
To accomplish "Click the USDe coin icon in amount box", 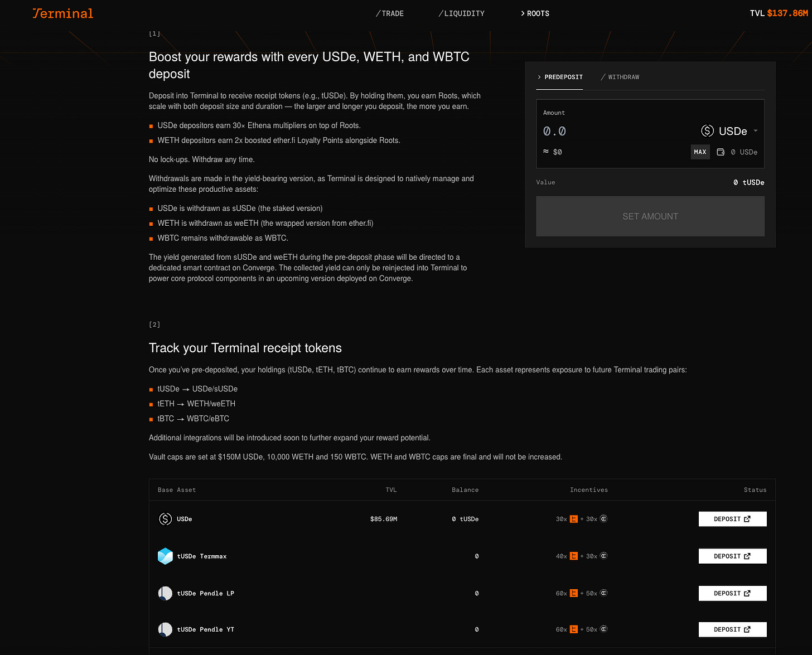I will pyautogui.click(x=707, y=131).
